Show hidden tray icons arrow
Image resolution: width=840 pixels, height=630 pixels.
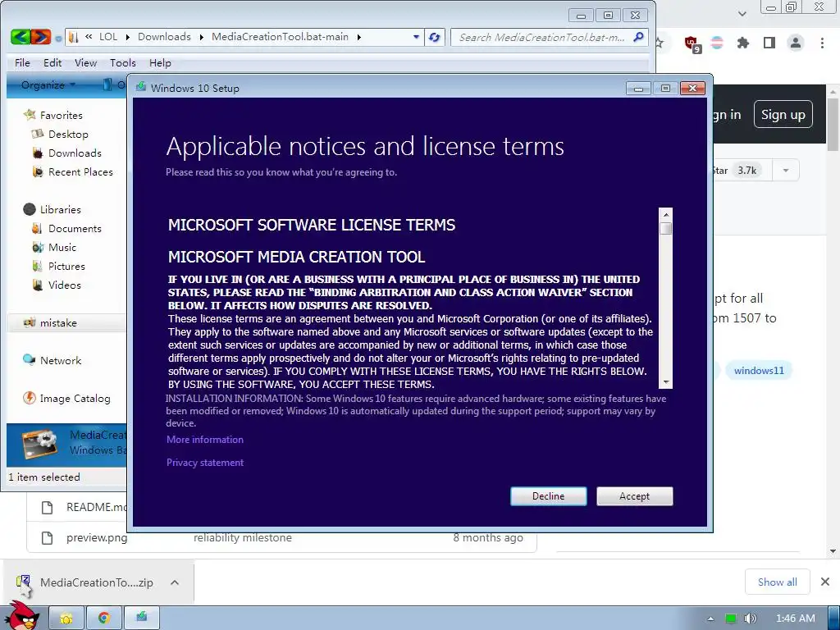(710, 619)
